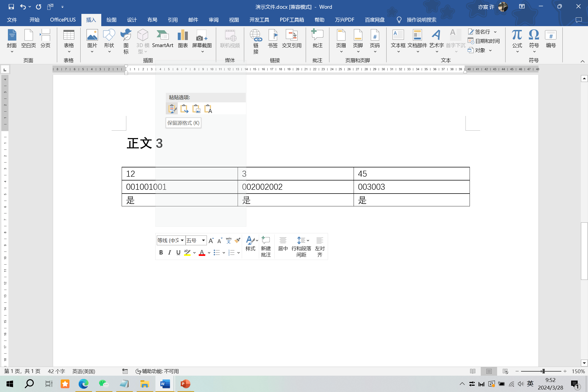This screenshot has width=588, height=392.
Task: Open 开始 (Home) ribbon tab
Action: (35, 20)
